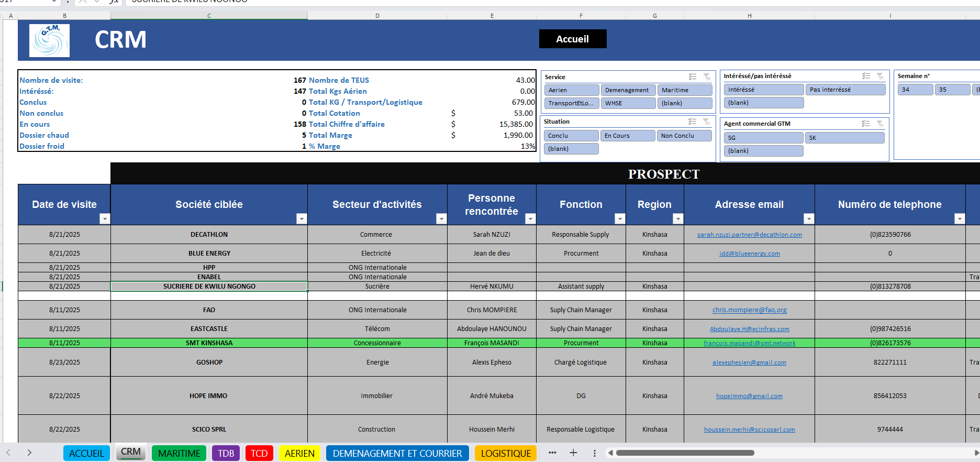
Task: Filter Situation slicer by Non Conclu
Action: click(684, 136)
